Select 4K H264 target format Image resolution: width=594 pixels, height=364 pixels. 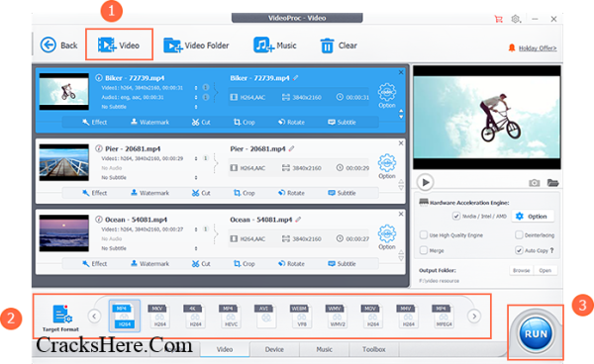pyautogui.click(x=195, y=316)
